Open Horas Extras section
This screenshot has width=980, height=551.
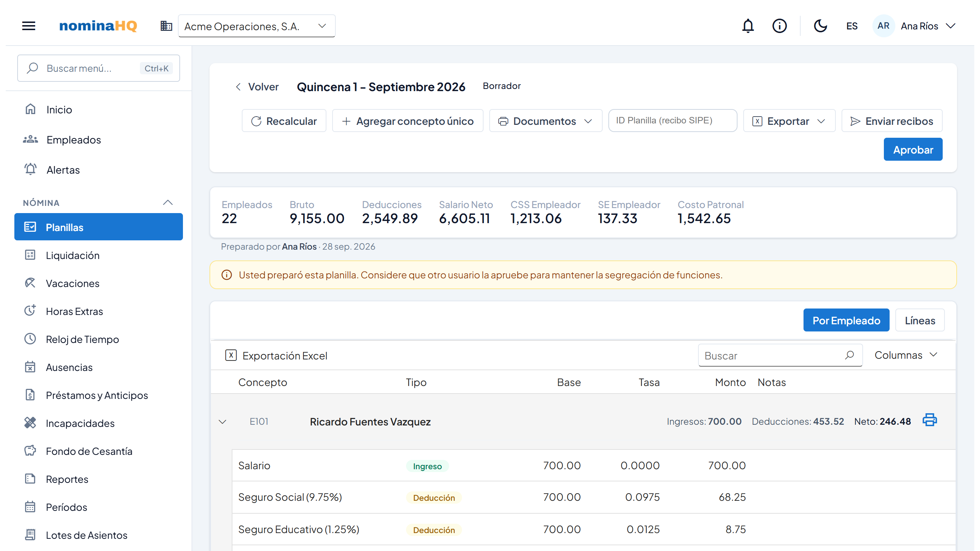[x=99, y=311]
